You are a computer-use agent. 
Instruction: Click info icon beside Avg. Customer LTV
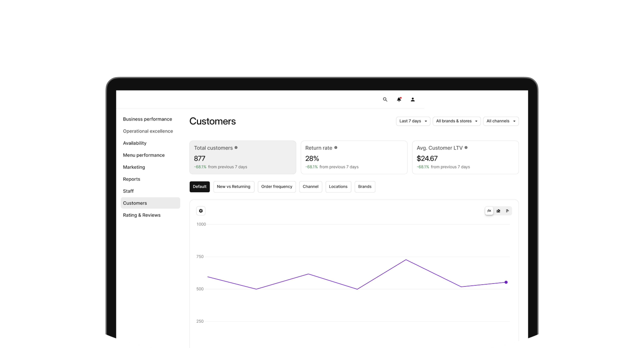(x=466, y=148)
